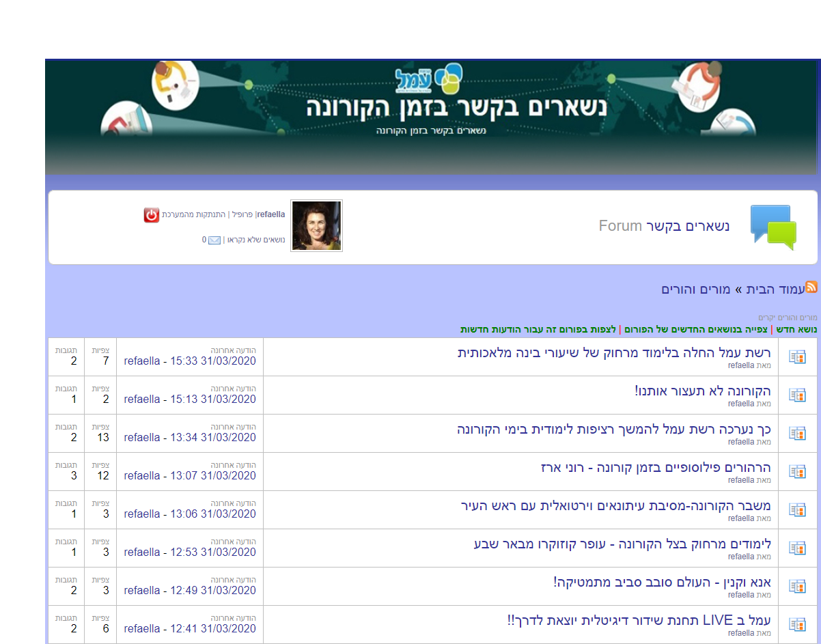Screen dimensions: 821x644
Task: Click the blue-green chat bubbles forum icon
Action: (x=773, y=227)
